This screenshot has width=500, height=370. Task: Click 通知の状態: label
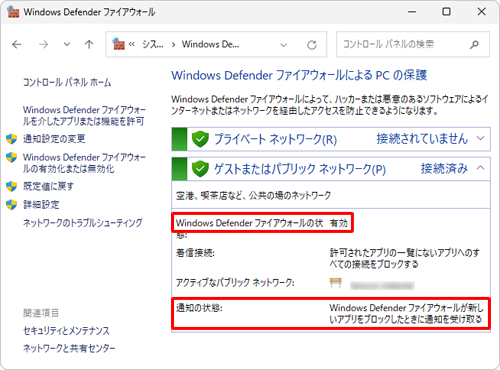[199, 308]
